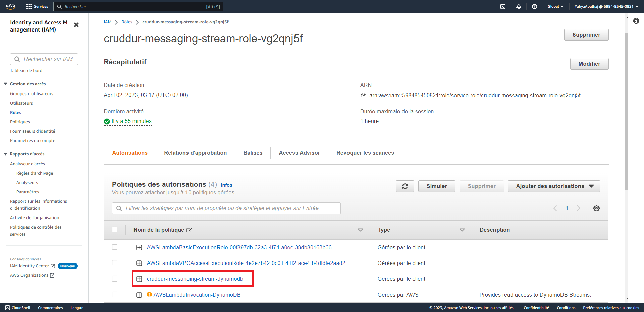The height and width of the screenshot is (312, 644).
Task: Click the Il y a 55 minutes activity link
Action: [x=131, y=121]
